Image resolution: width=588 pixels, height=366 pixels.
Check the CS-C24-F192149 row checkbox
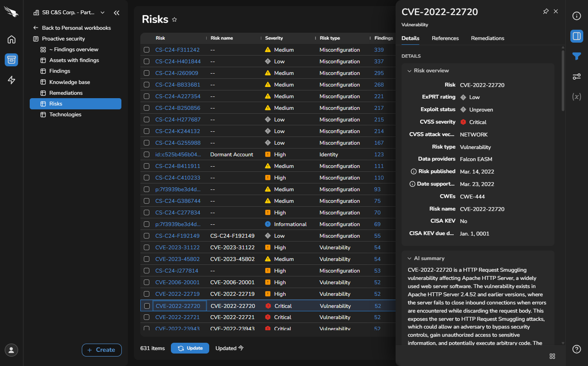point(146,236)
